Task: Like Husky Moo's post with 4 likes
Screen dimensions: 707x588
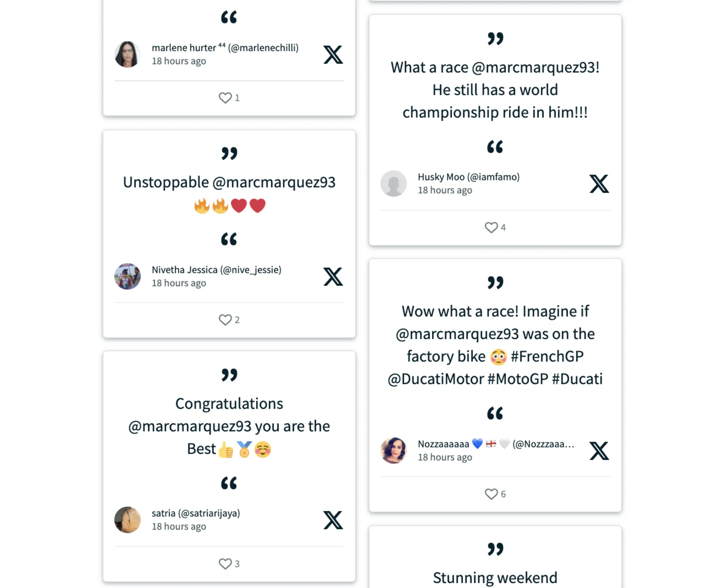Action: (x=491, y=228)
